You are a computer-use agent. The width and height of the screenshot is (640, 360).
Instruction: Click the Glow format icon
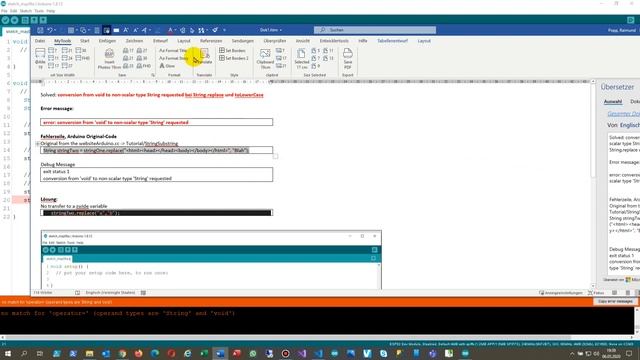(167, 66)
